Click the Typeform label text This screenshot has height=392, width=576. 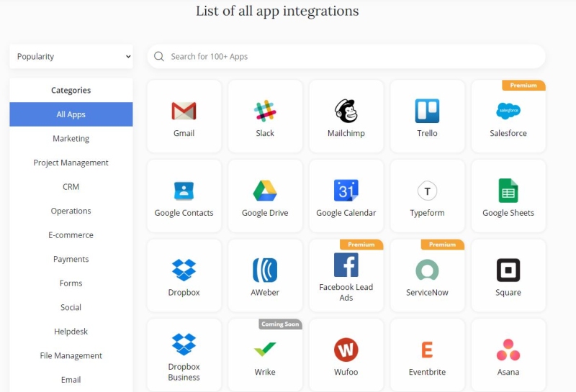point(427,213)
